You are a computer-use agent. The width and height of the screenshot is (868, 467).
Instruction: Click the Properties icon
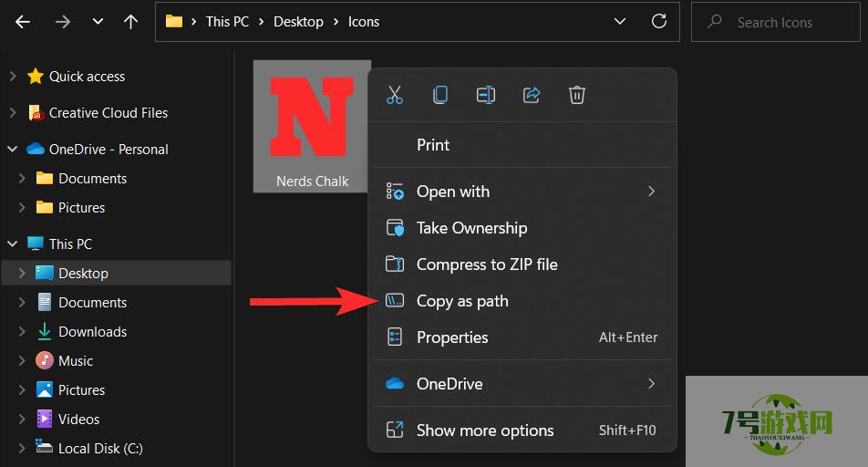coord(395,337)
